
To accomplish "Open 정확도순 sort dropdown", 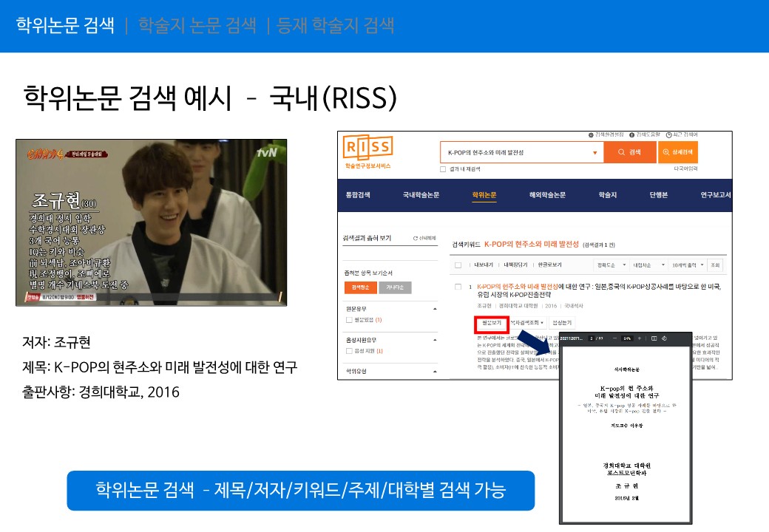I will (x=611, y=265).
